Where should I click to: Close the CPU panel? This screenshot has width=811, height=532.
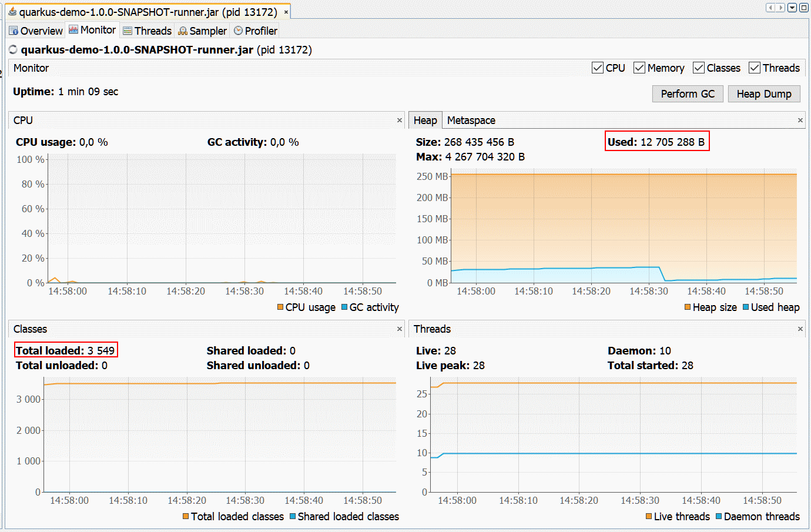click(x=400, y=120)
